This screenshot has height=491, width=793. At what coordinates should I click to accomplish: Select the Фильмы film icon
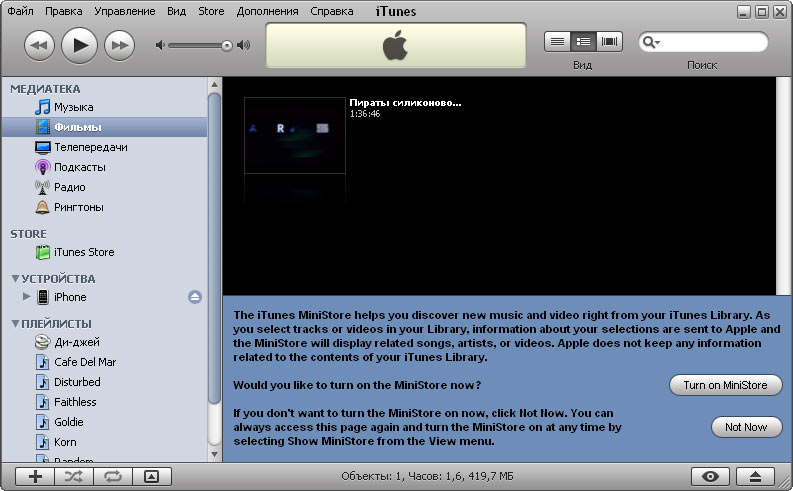[42, 127]
